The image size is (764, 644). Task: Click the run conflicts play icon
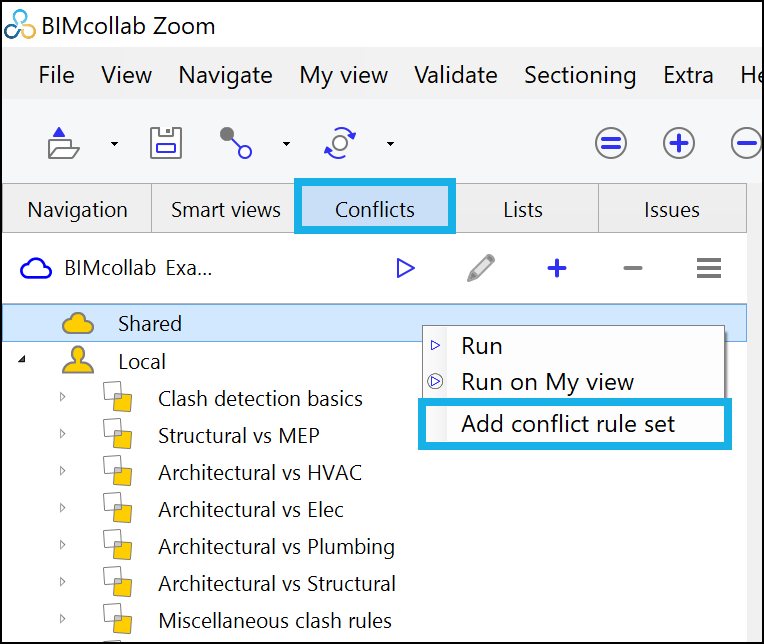tap(405, 268)
